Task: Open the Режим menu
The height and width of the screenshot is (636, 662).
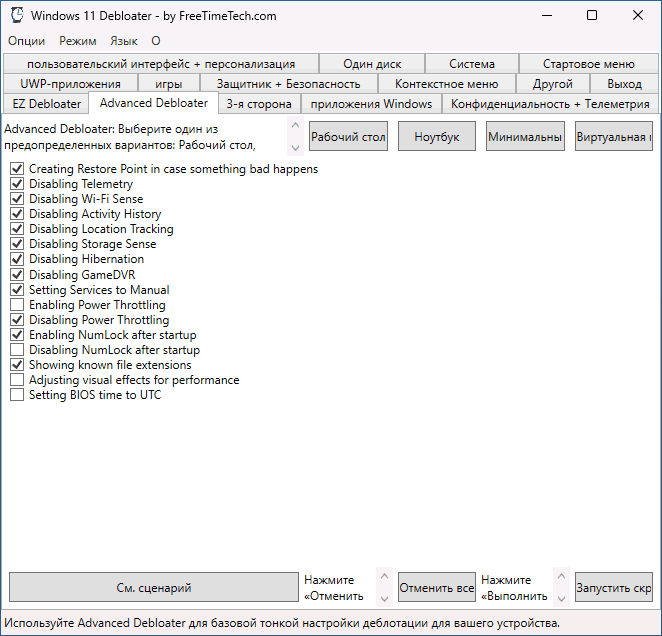Action: pos(78,41)
